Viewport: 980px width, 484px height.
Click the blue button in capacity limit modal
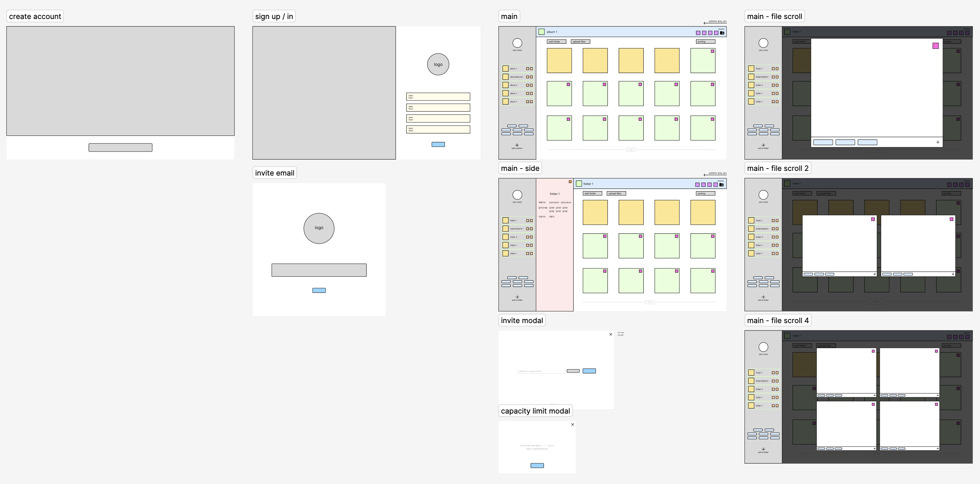pos(537,465)
